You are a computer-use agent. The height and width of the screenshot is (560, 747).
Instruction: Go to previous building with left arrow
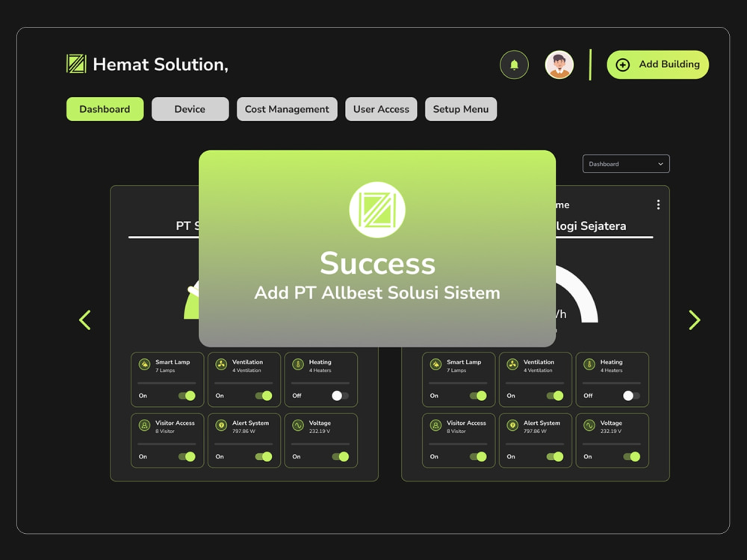pos(85,320)
